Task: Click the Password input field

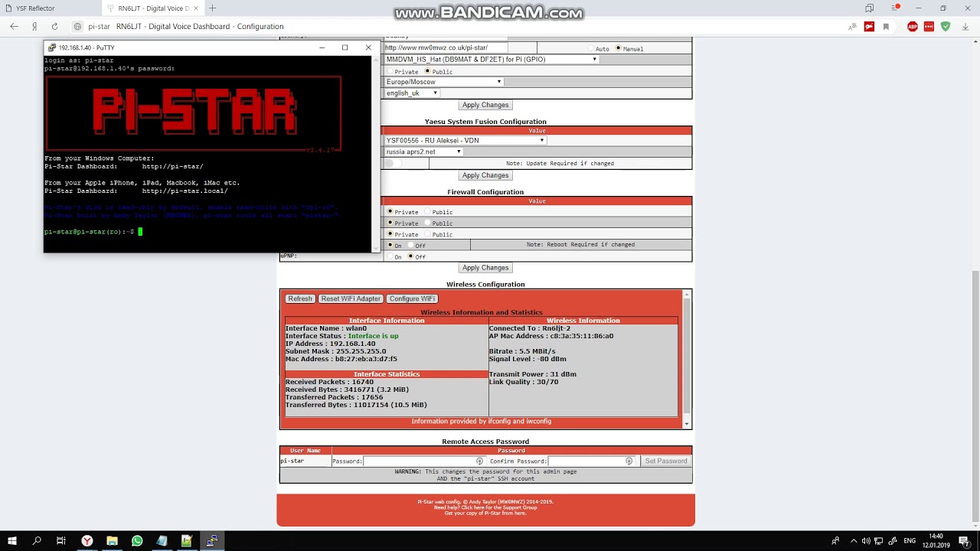Action: click(425, 461)
